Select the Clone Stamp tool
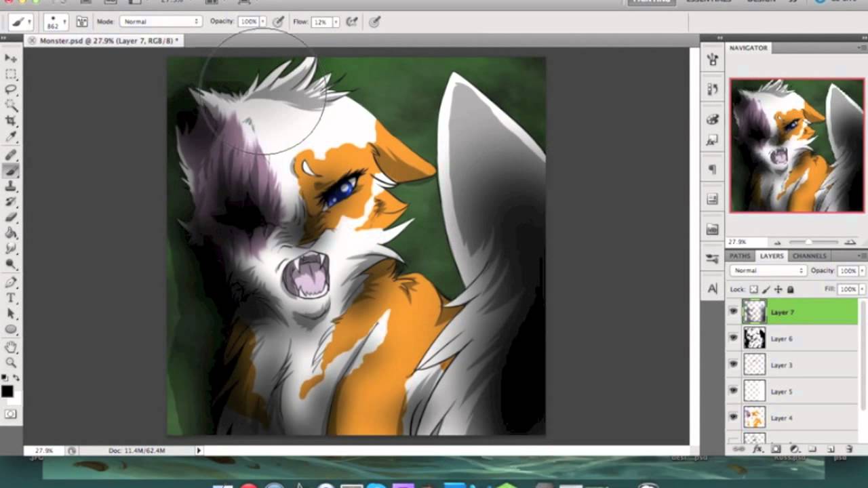Screen dimensions: 868x488 (11, 186)
